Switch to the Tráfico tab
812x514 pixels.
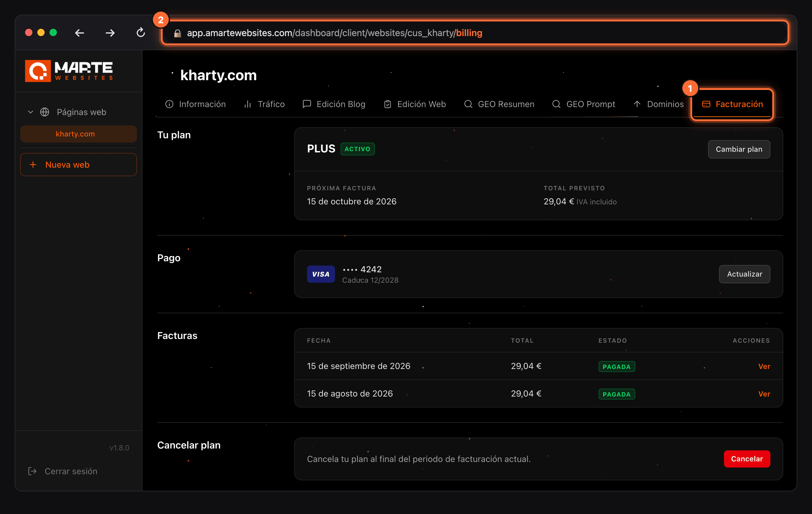(264, 104)
